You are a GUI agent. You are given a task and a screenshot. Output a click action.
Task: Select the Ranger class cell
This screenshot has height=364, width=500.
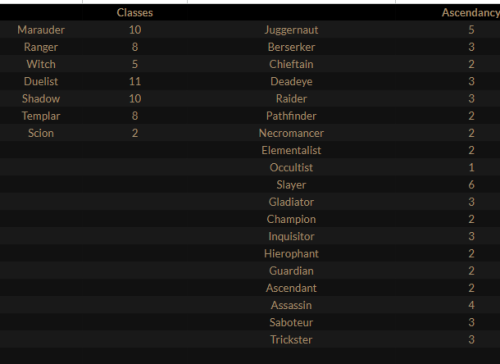41,47
